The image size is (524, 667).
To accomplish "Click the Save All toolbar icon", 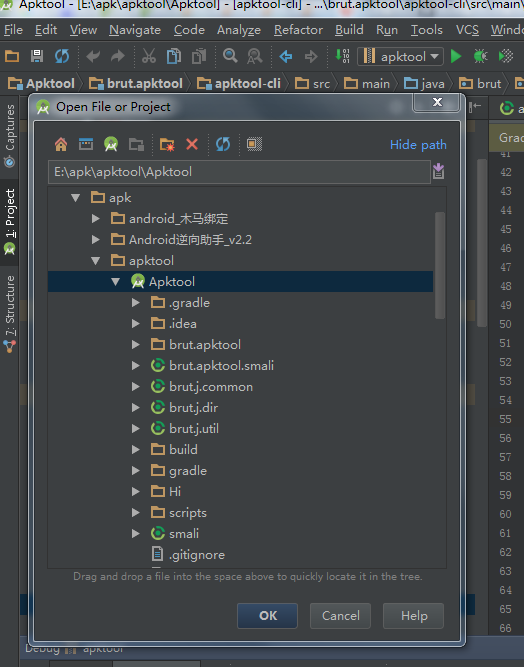I will [x=37, y=56].
